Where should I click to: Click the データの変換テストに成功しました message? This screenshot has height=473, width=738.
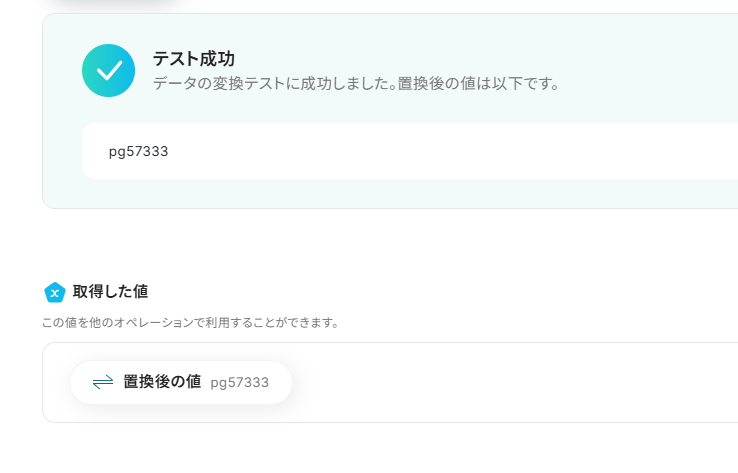click(x=274, y=84)
